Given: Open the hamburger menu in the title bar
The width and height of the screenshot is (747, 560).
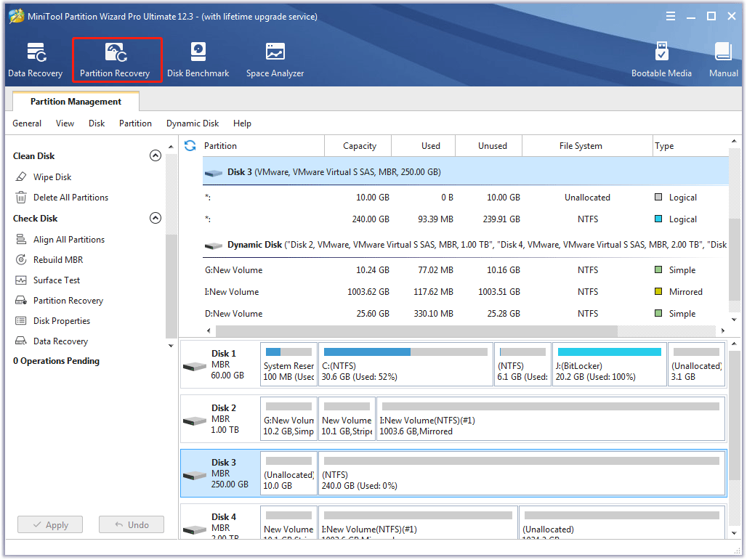Looking at the screenshot, I should point(670,15).
